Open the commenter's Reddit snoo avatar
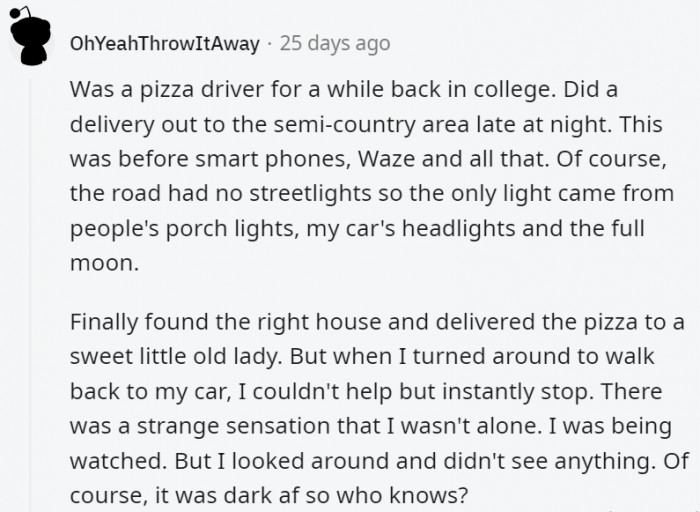 [30, 36]
